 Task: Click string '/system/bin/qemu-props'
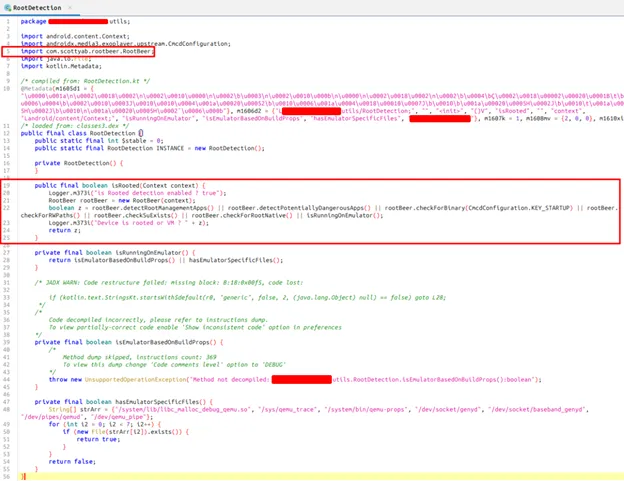coord(366,409)
